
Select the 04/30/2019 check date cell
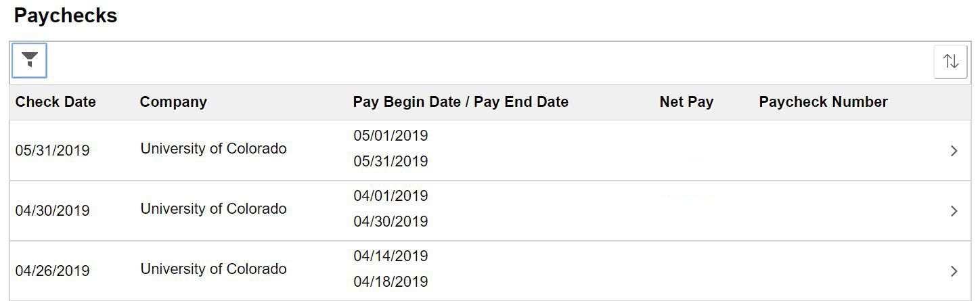[x=53, y=210]
